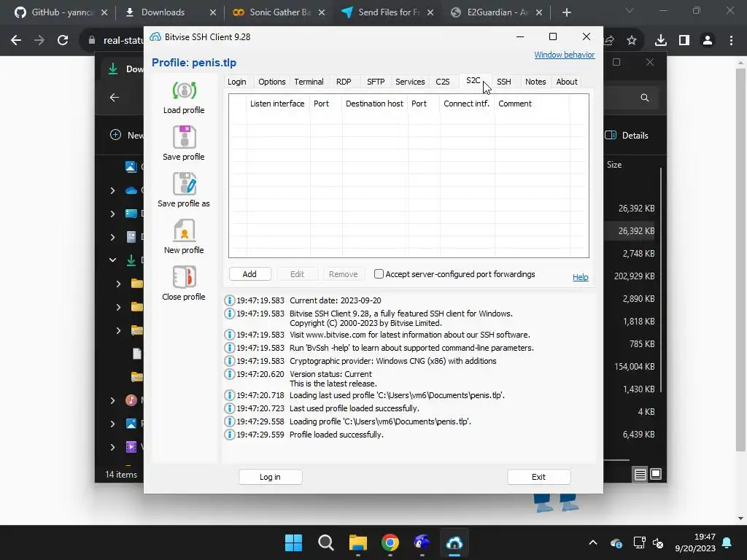Viewport: 747px width, 560px height.
Task: Toggle Chrome side panel
Action: [x=684, y=40]
